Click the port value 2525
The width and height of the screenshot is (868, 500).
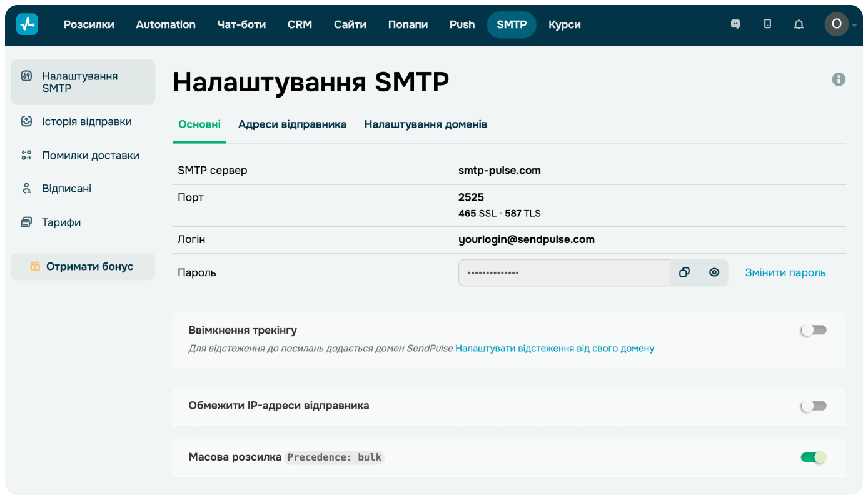(x=471, y=197)
